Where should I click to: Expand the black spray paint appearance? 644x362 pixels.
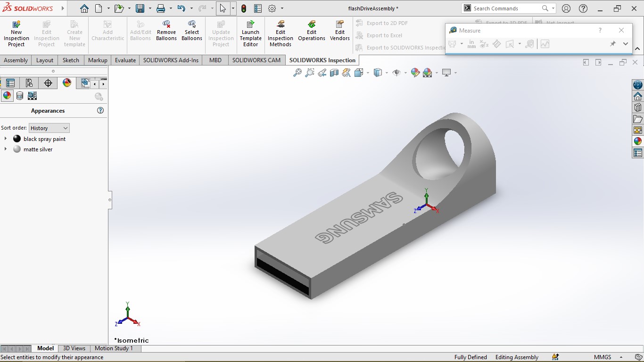(6, 139)
